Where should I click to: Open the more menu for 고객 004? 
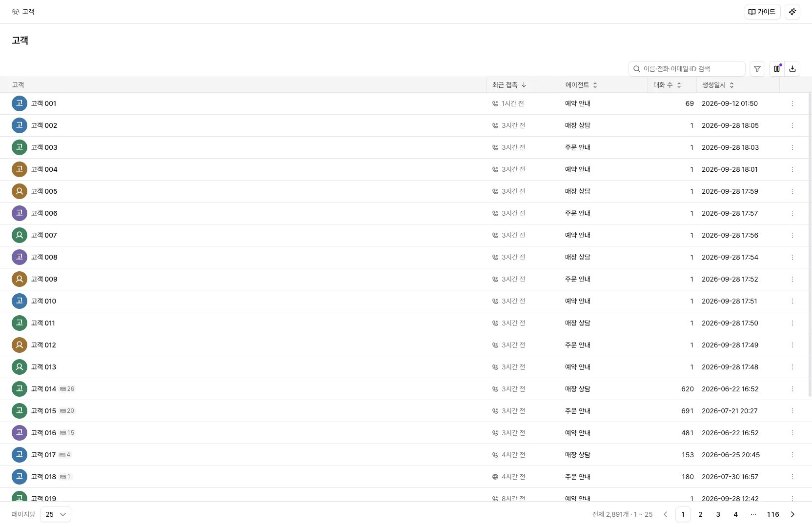[792, 169]
